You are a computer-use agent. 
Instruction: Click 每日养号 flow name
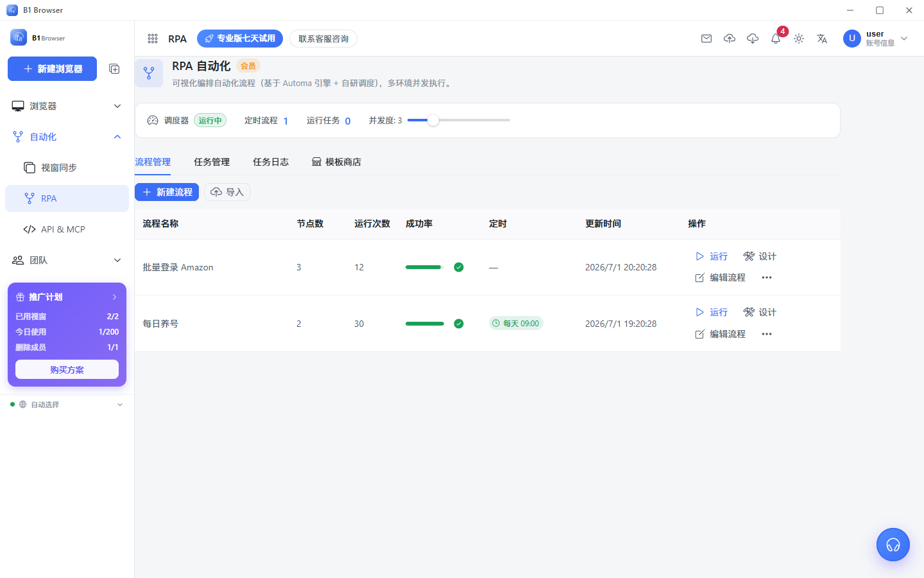tap(160, 324)
